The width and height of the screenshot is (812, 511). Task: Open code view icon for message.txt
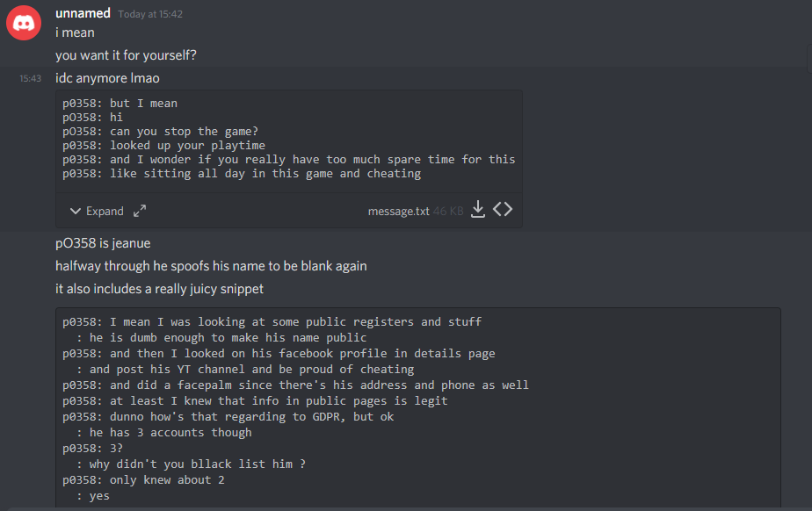point(503,210)
